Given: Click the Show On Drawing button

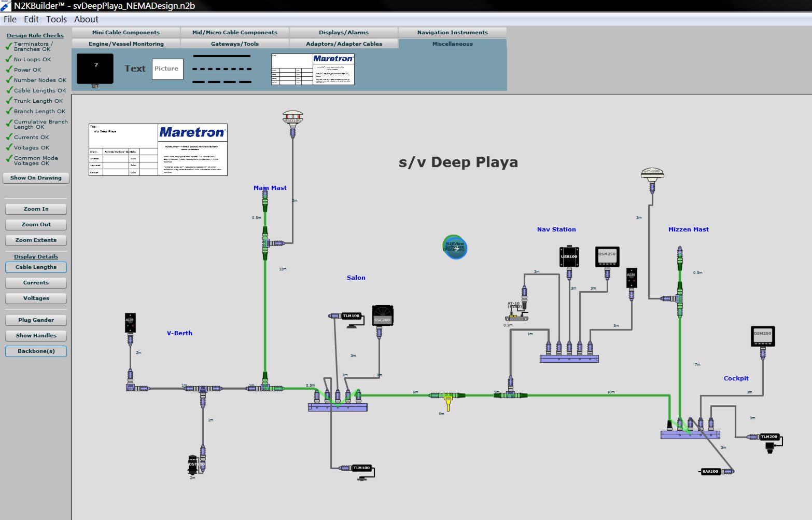Looking at the screenshot, I should pos(36,178).
